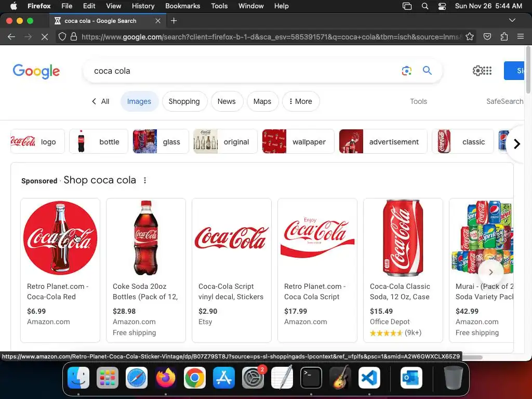Open Terminal from the dock

pyautogui.click(x=311, y=378)
